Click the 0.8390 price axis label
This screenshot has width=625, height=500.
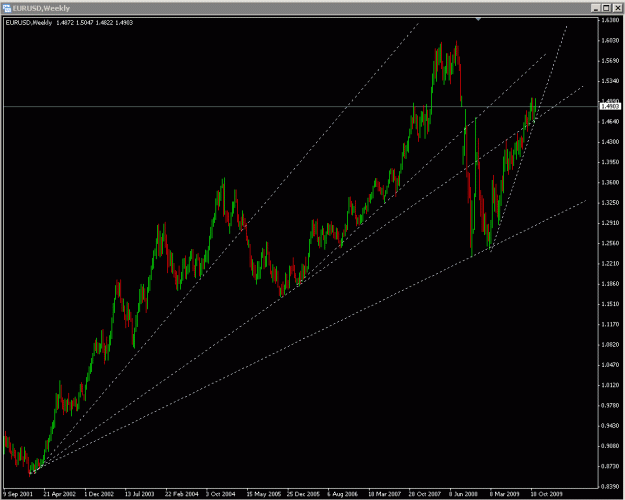click(610, 486)
